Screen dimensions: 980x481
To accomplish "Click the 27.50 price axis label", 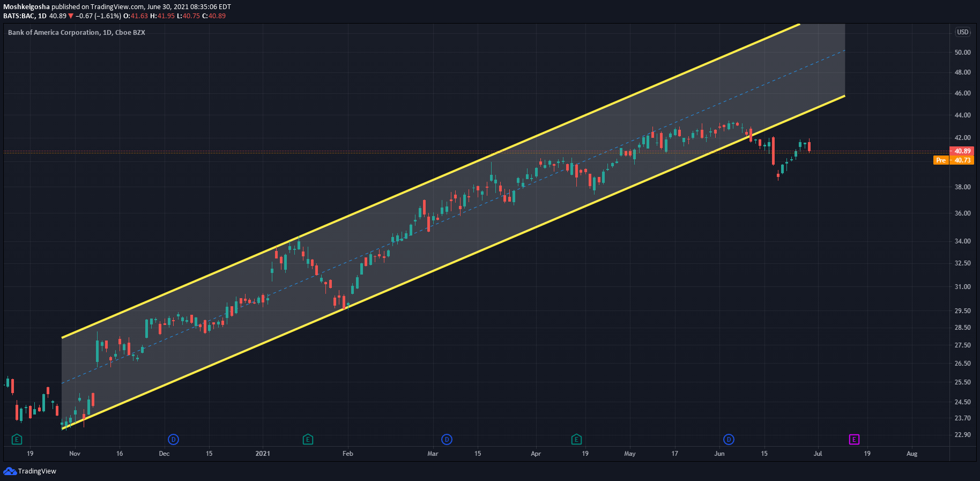I will pyautogui.click(x=962, y=345).
